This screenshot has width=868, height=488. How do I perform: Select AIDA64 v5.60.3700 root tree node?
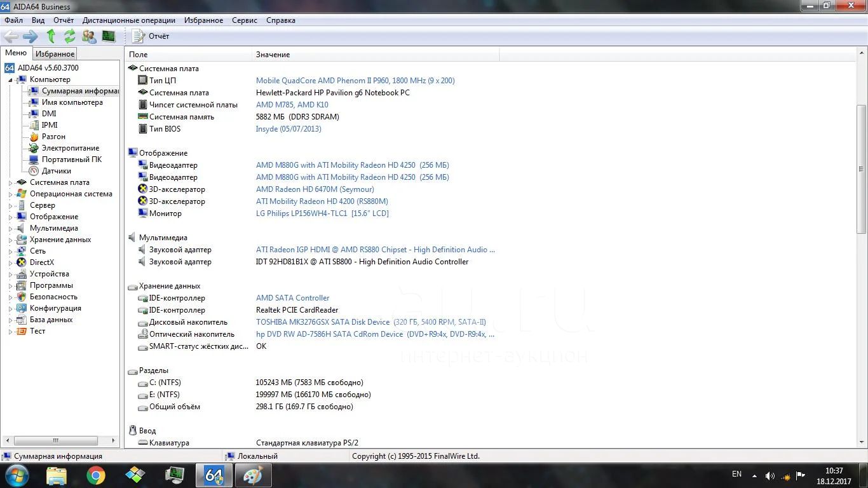48,68
